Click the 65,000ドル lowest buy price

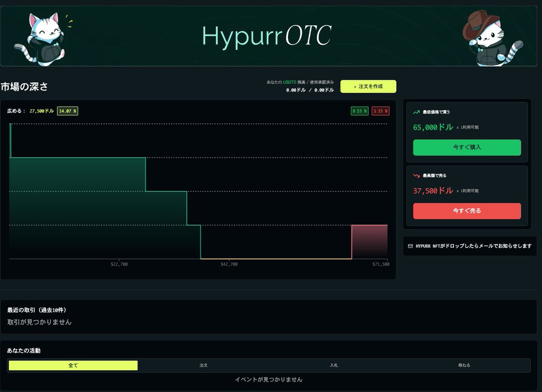[x=433, y=127]
